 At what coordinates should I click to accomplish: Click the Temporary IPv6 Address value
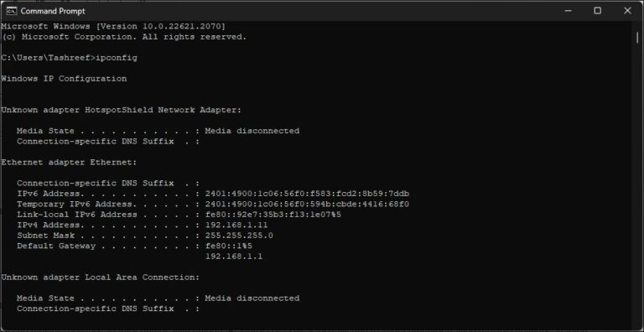(x=307, y=205)
